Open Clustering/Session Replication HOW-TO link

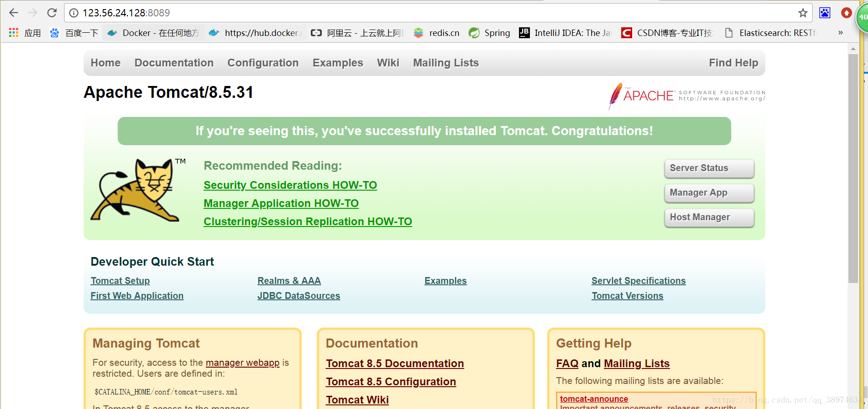[x=308, y=222]
